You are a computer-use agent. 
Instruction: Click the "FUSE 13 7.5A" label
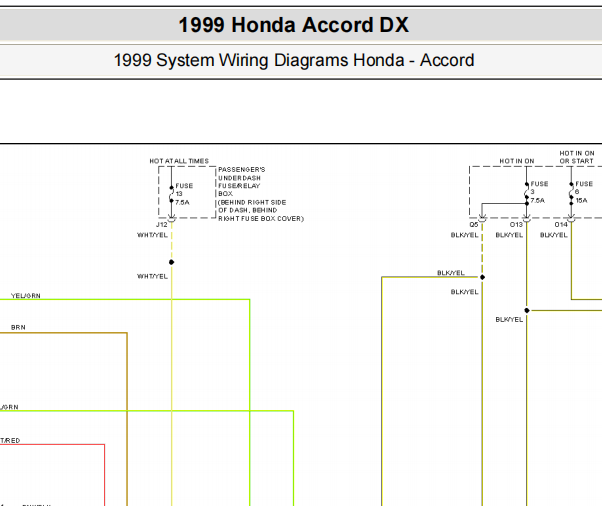point(184,194)
